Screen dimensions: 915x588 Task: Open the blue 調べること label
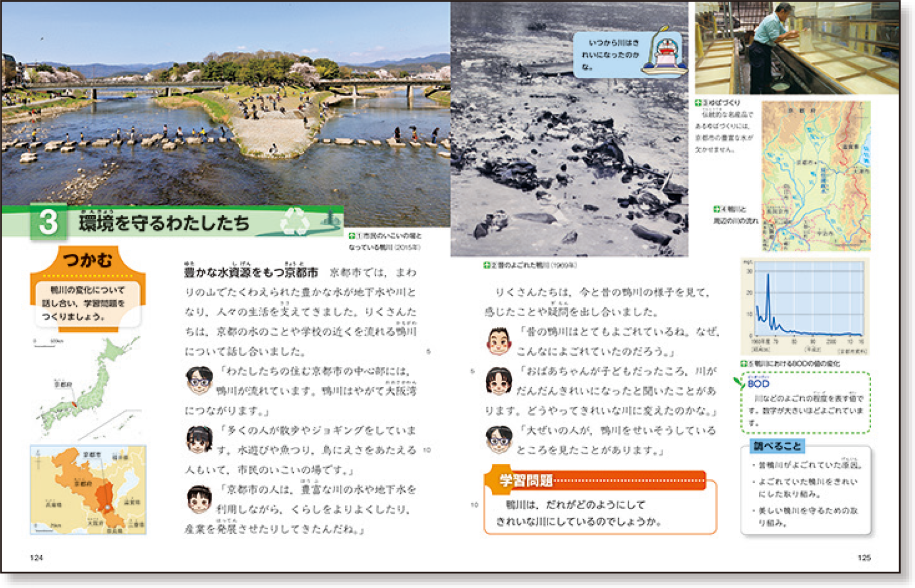(x=777, y=446)
